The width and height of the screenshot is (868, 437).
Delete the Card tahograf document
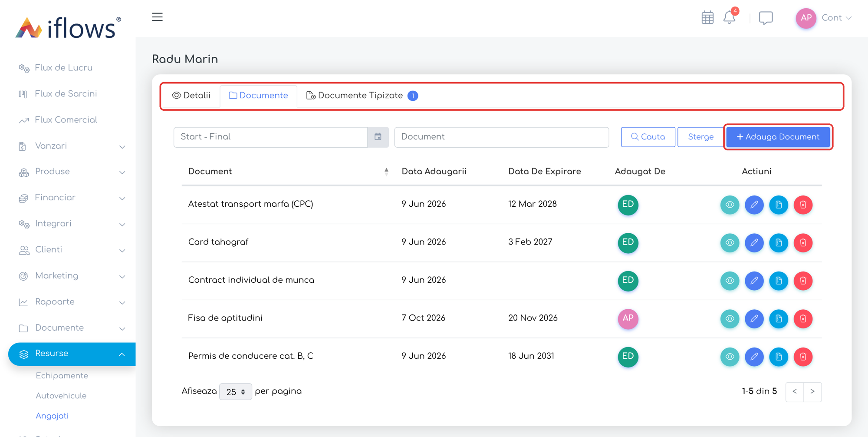click(803, 242)
